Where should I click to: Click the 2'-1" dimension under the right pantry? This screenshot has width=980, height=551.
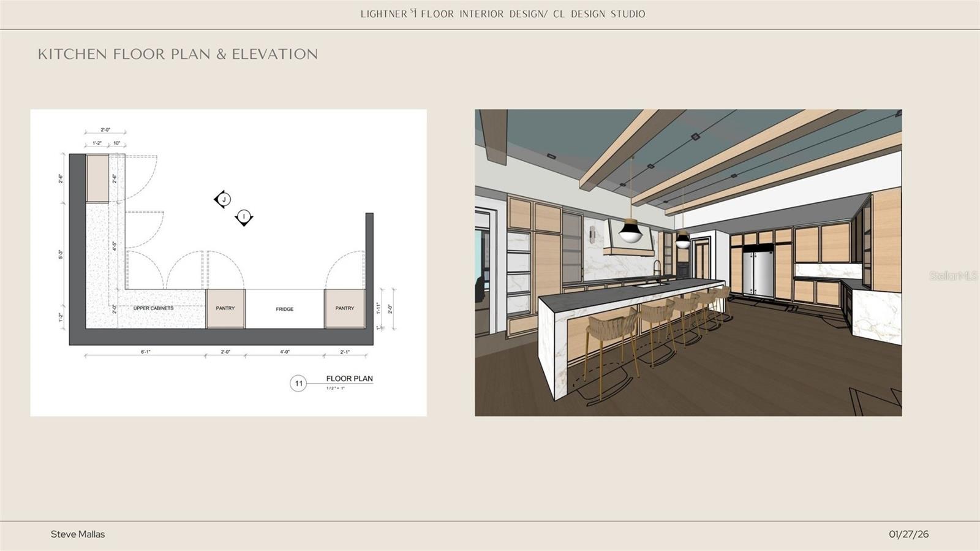(345, 352)
